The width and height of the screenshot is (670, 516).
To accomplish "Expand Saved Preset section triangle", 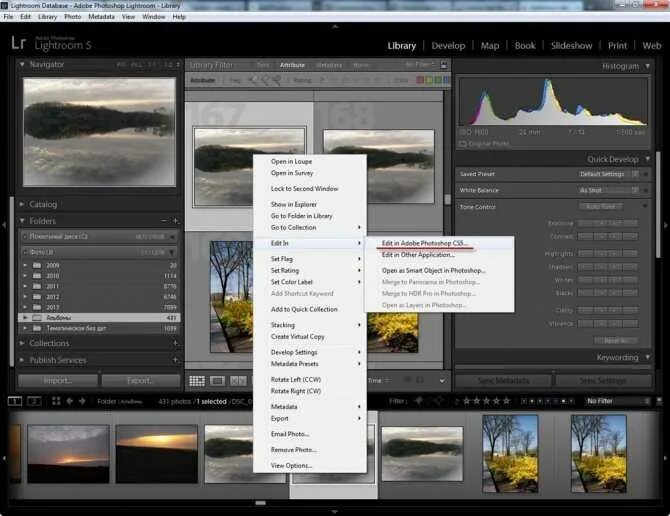I will pos(646,174).
